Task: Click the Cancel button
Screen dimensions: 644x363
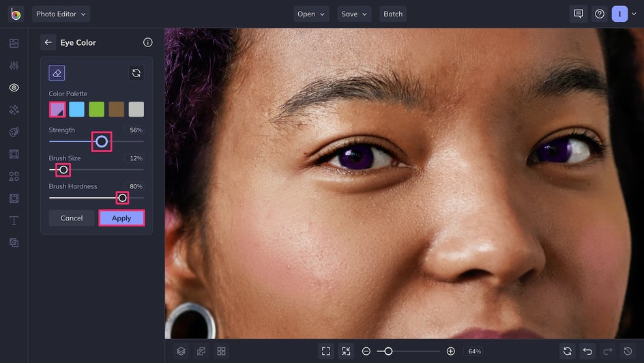Action: tap(72, 218)
